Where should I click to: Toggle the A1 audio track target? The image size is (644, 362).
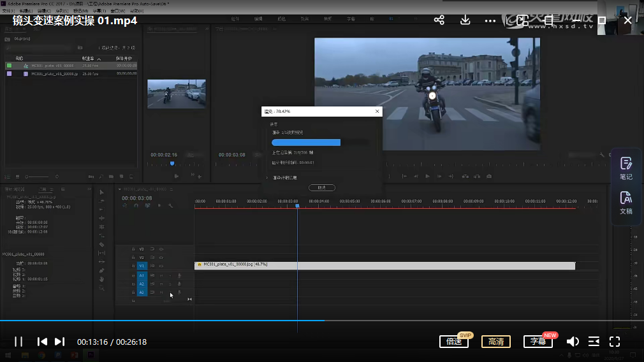pyautogui.click(x=142, y=275)
